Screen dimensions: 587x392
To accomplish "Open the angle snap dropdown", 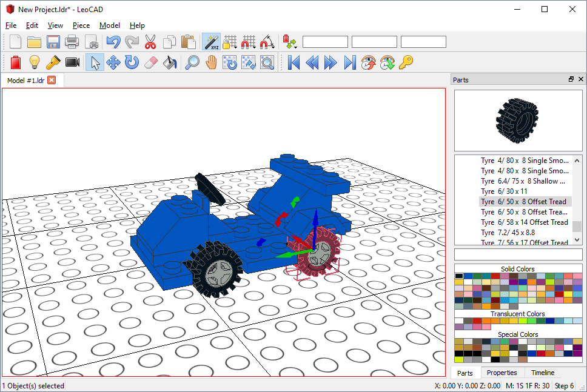I will click(267, 42).
